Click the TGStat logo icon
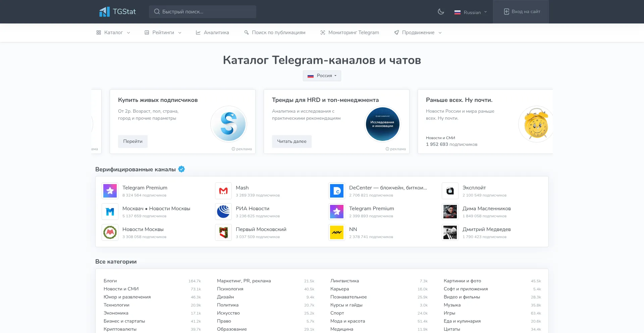Screen dimensions: 644x333 pos(104,12)
